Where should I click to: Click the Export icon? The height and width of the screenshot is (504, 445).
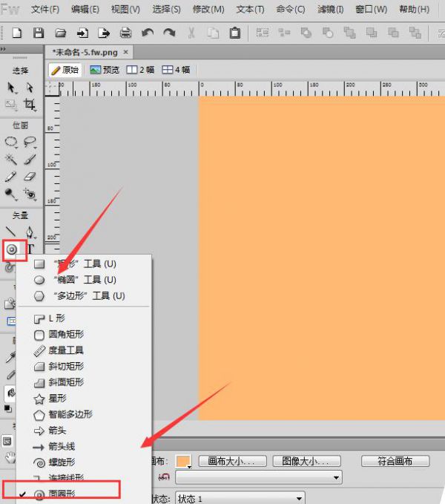tap(104, 33)
